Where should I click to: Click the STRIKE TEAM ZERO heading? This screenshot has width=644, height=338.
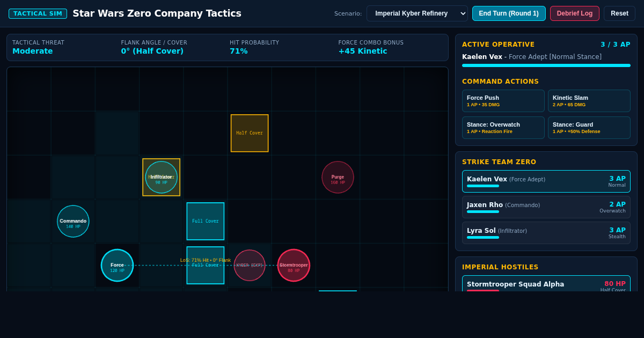pos(499,162)
